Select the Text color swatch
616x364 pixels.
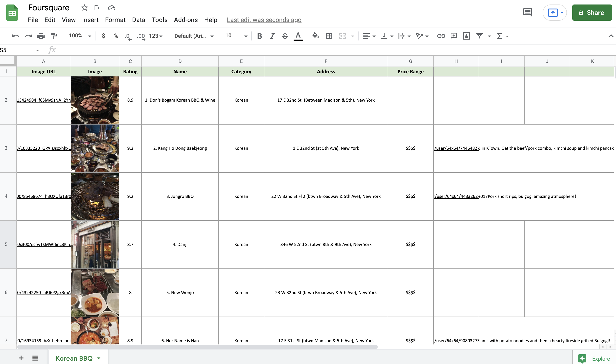coord(298,36)
